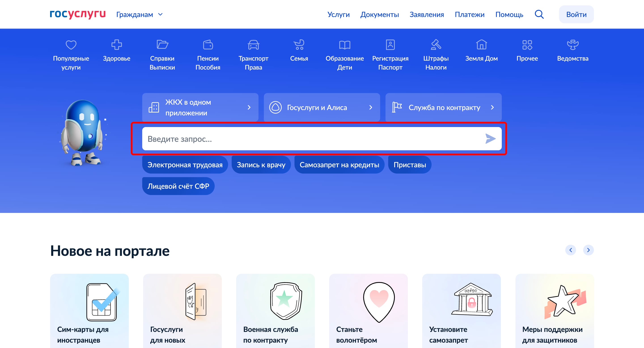Select the Регистрация Паспорт ID icon
Image resolution: width=644 pixels, height=348 pixels.
[x=390, y=45]
